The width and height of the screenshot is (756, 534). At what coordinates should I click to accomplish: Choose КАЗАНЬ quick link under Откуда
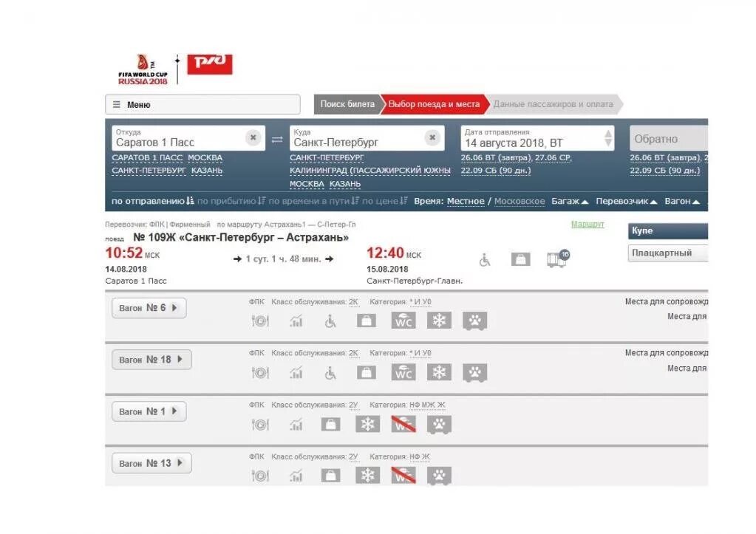[207, 171]
